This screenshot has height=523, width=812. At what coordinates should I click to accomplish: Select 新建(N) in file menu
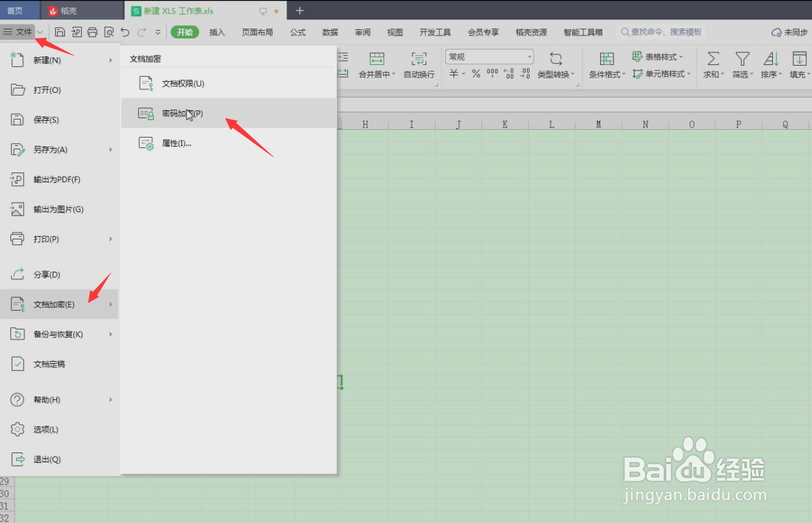pos(59,60)
